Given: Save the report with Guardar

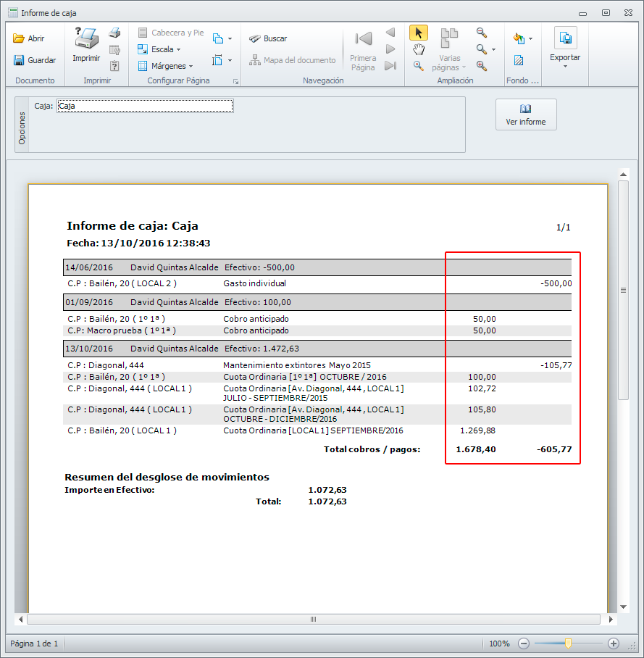Looking at the screenshot, I should click(x=34, y=60).
